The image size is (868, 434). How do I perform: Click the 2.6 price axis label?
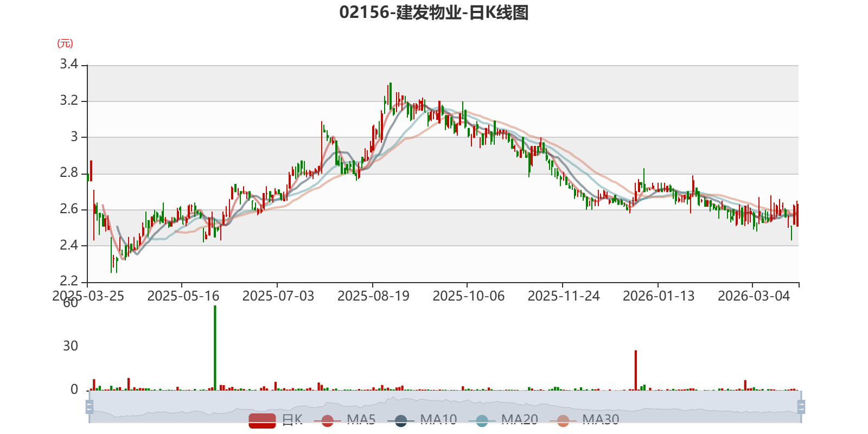[69, 209]
